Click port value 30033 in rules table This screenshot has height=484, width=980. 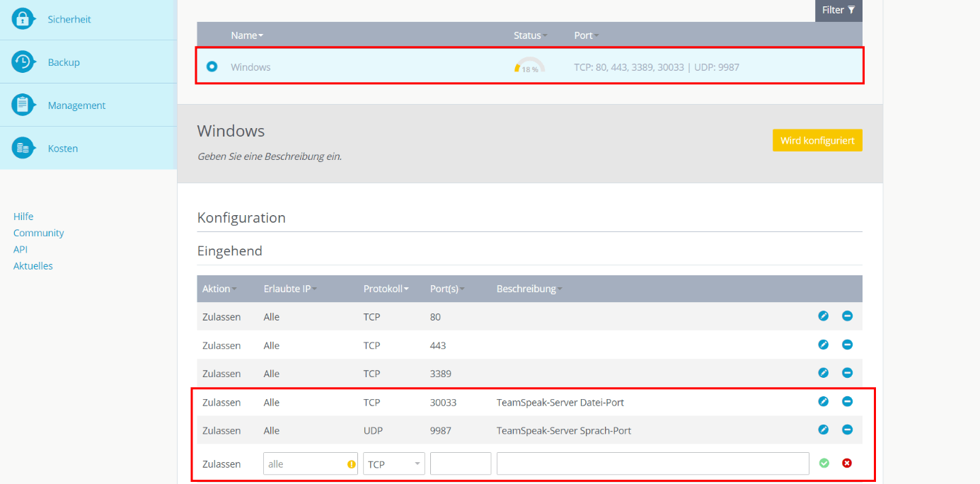(444, 402)
